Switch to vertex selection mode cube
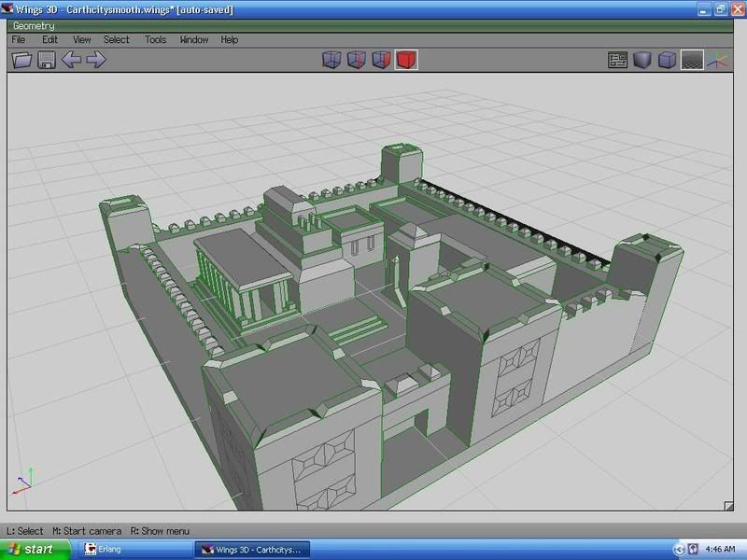This screenshot has height=560, width=747. 331,61
